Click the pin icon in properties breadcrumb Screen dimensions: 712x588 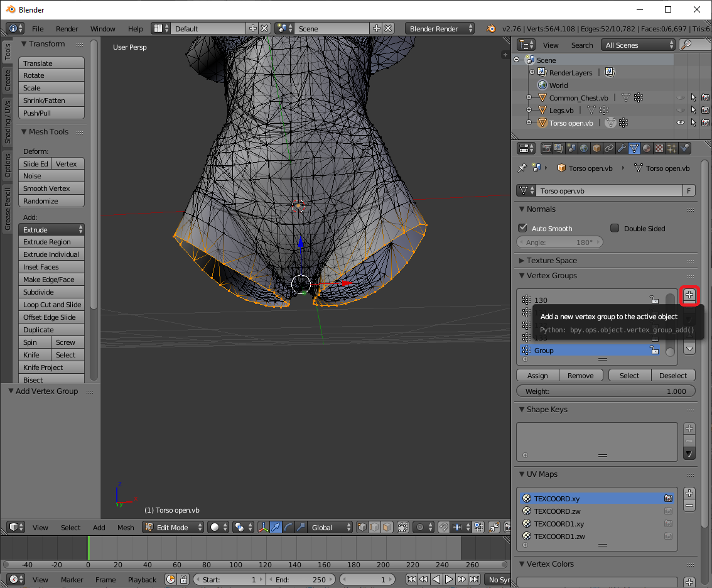point(522,168)
